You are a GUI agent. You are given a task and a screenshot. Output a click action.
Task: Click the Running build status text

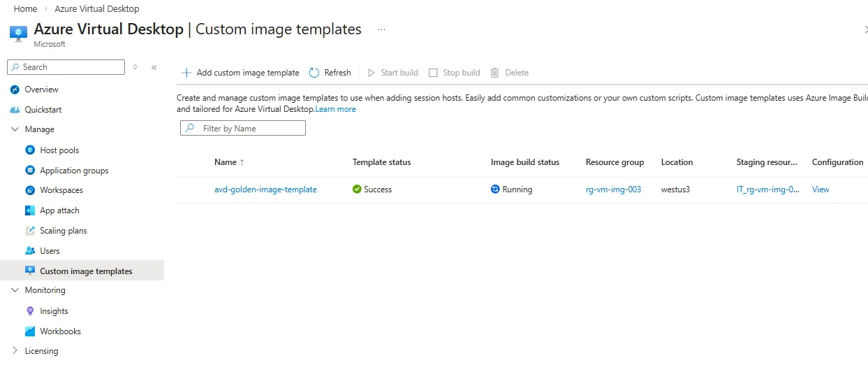coord(517,189)
